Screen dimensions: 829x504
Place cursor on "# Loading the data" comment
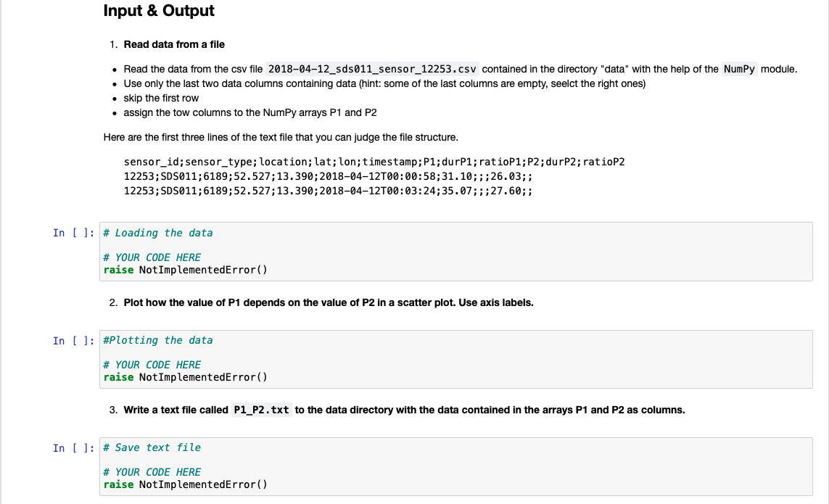tap(158, 233)
